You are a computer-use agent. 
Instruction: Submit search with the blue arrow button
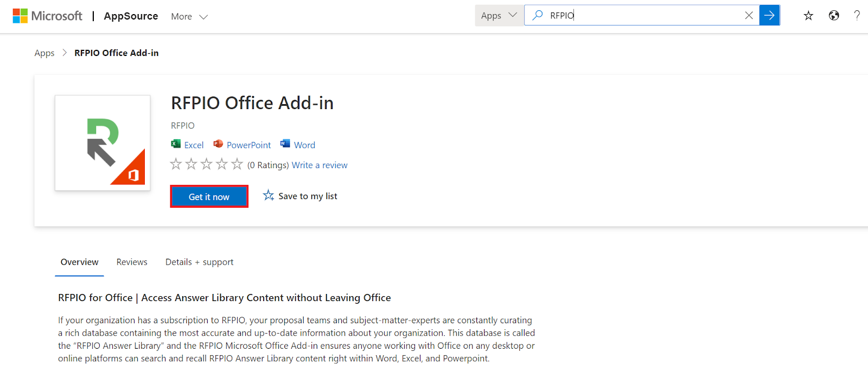pyautogui.click(x=769, y=15)
